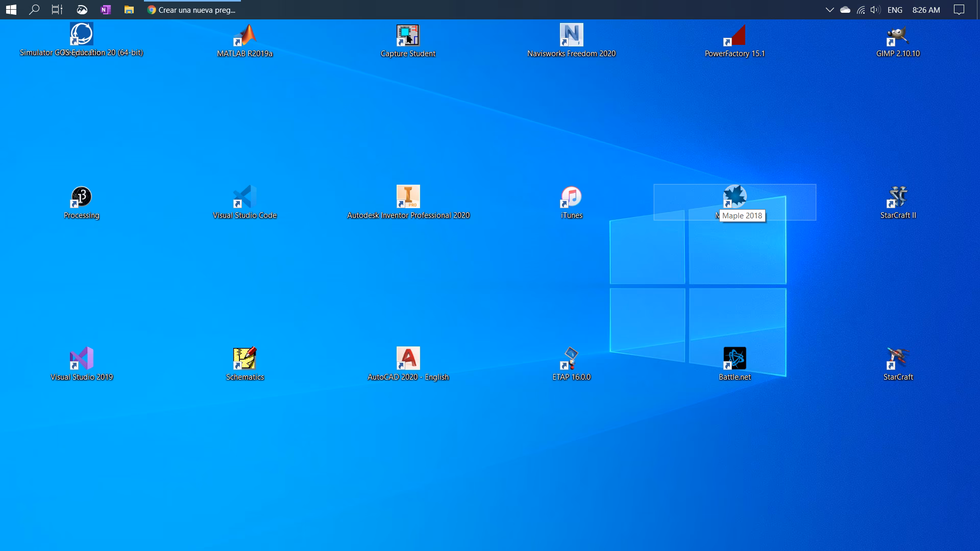Open the taskbar search

click(34, 10)
